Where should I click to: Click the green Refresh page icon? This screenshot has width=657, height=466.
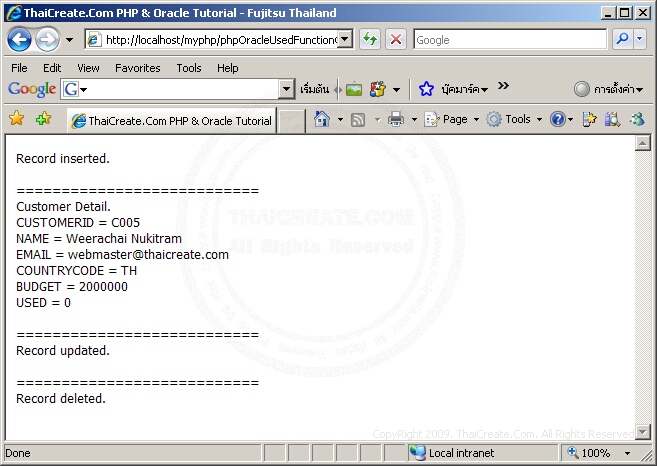370,40
